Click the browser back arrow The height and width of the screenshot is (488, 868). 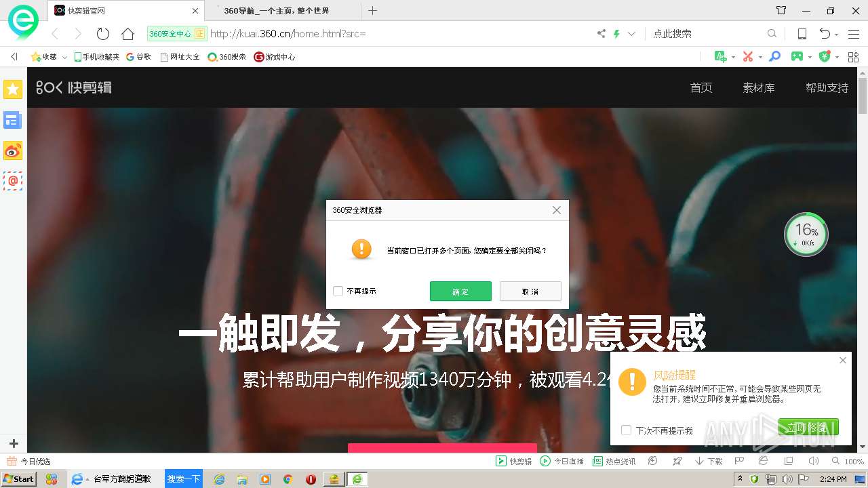click(x=55, y=34)
